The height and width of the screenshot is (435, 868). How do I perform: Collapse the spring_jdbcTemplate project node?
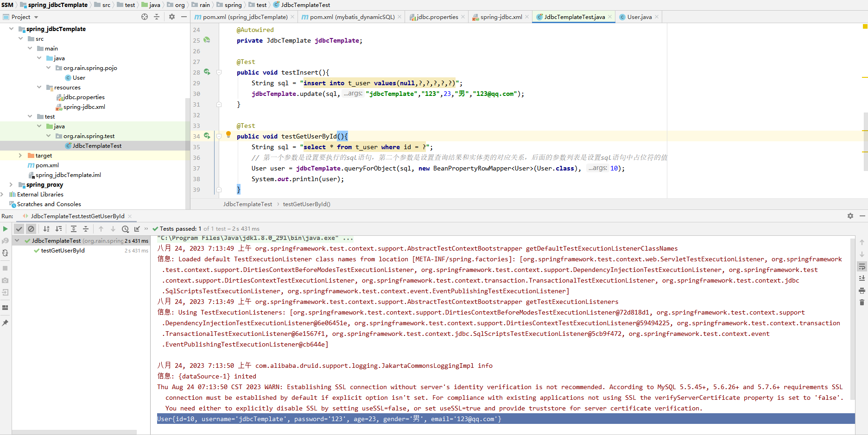(12, 29)
